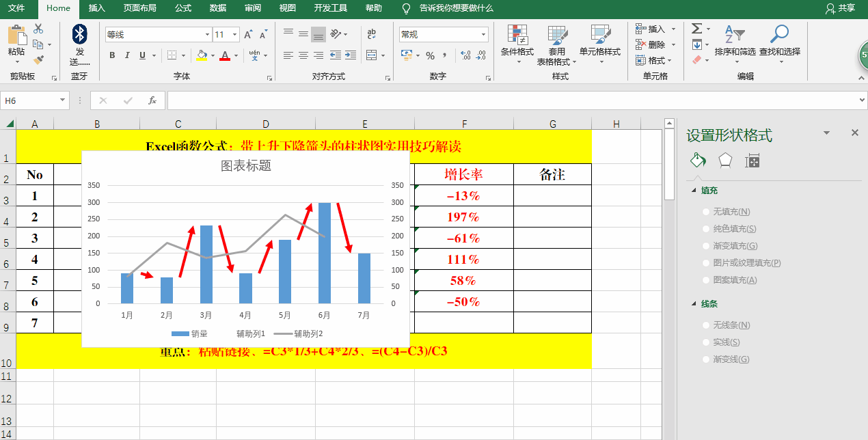Click the 共享 share button
Screen dimensions: 868x440
click(840, 8)
